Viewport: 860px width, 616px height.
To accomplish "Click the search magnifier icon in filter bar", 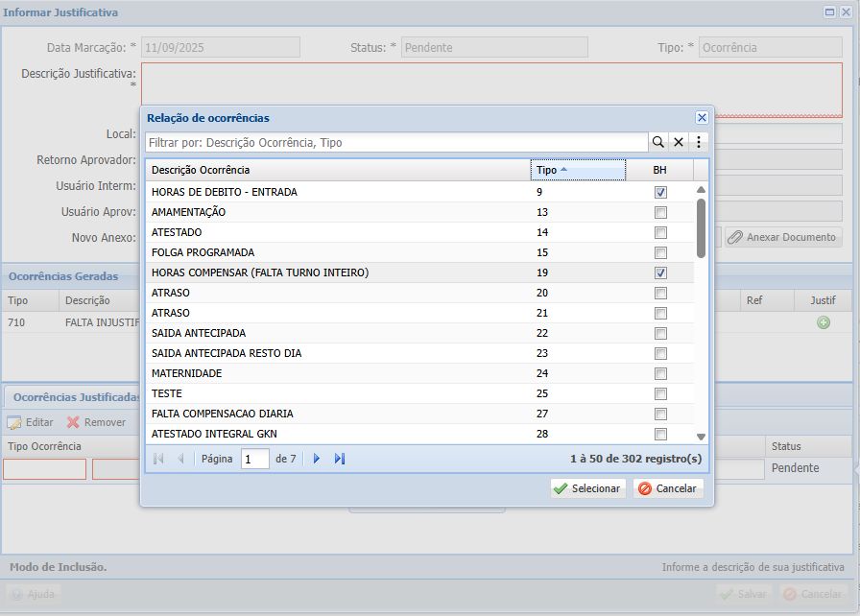I will pyautogui.click(x=657, y=143).
